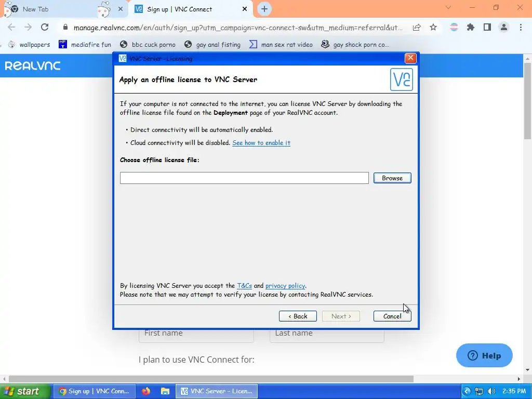Click the striped extension icon in toolbar
532x399 pixels.
pyautogui.click(x=454, y=27)
